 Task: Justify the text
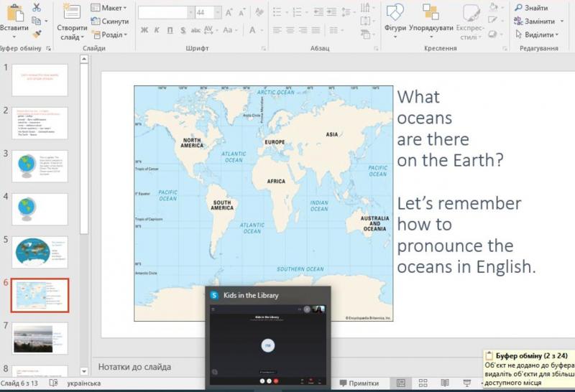(316, 30)
